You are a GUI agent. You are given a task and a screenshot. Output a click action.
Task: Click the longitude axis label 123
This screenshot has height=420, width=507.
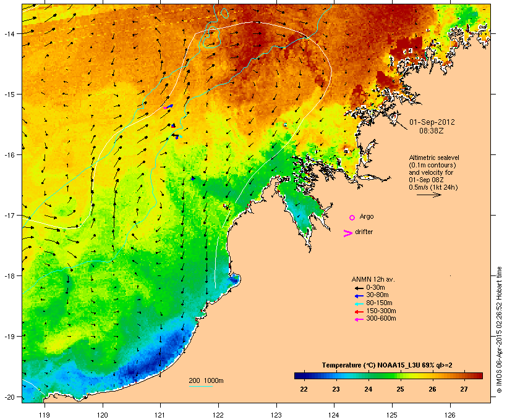[276, 415]
